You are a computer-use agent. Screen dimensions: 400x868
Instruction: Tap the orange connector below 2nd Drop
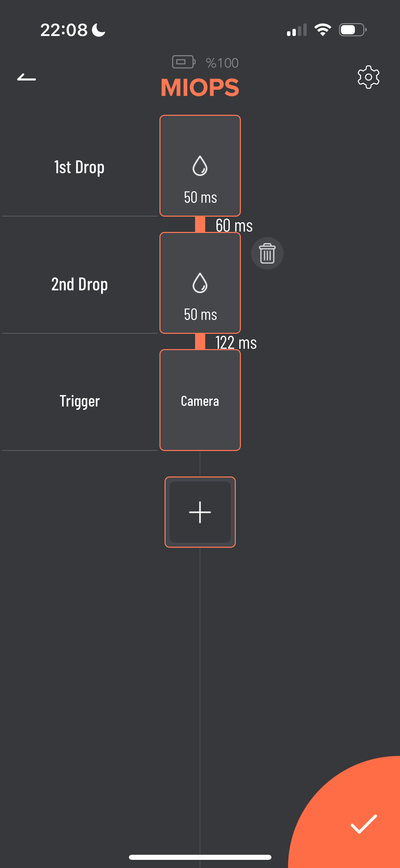(200, 342)
